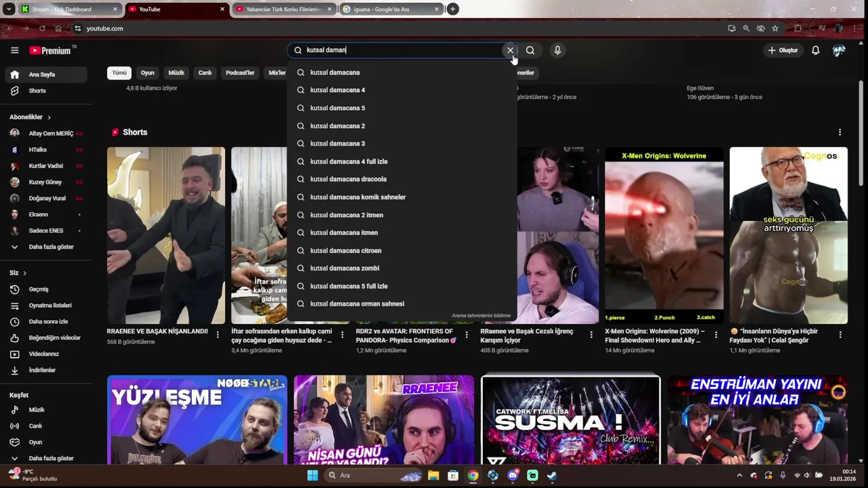Open the Oluştur create button
Screen dimensions: 868x488
pos(783,50)
